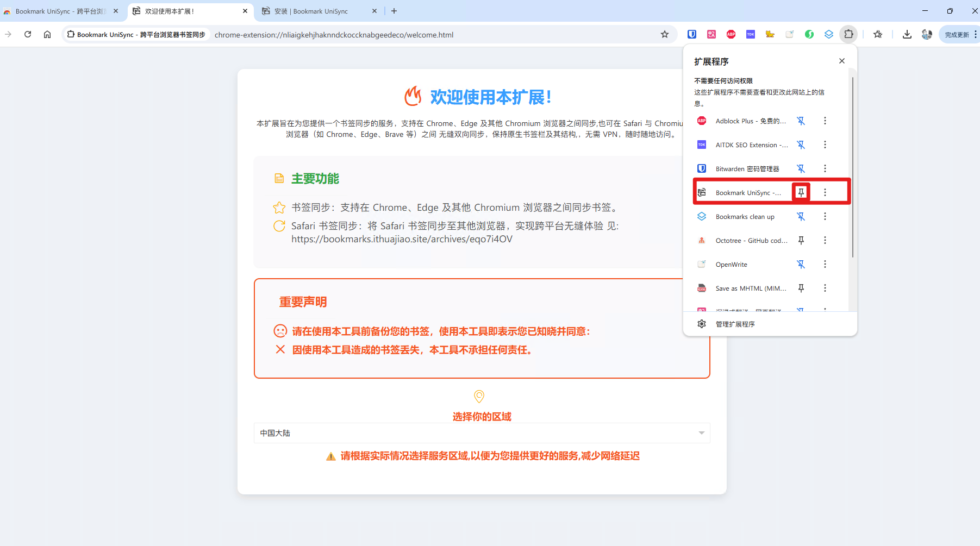
Task: Pin the Bookmarks clean up extension
Action: pos(801,216)
